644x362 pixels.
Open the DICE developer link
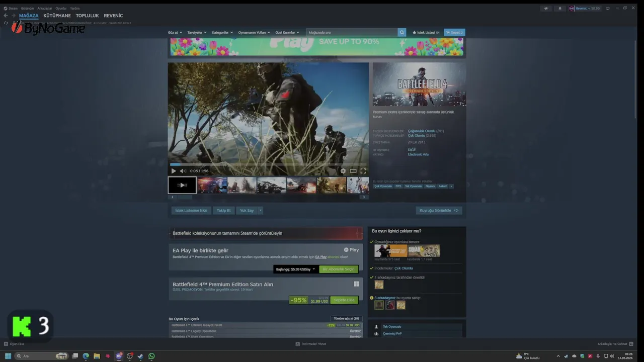[x=412, y=150]
